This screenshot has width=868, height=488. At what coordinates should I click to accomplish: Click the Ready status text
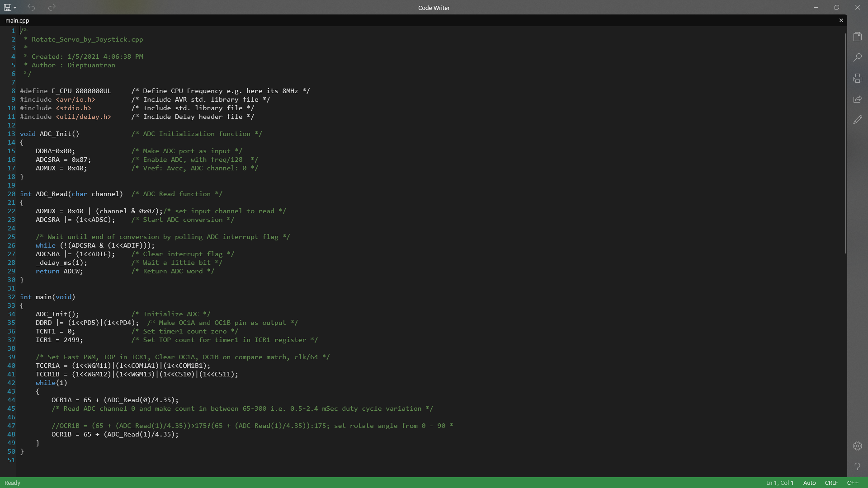(x=12, y=483)
